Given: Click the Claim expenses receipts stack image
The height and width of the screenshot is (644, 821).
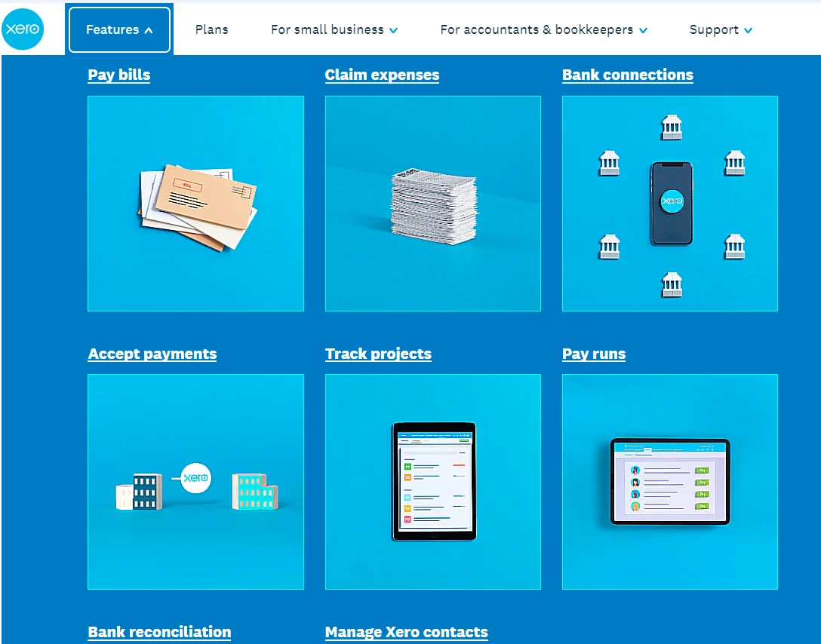Looking at the screenshot, I should [x=433, y=204].
